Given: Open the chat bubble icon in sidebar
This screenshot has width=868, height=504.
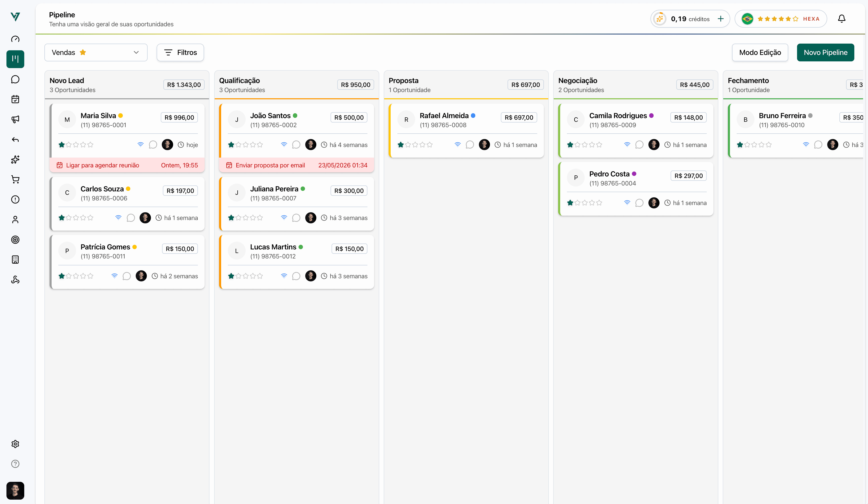Looking at the screenshot, I should click(15, 79).
